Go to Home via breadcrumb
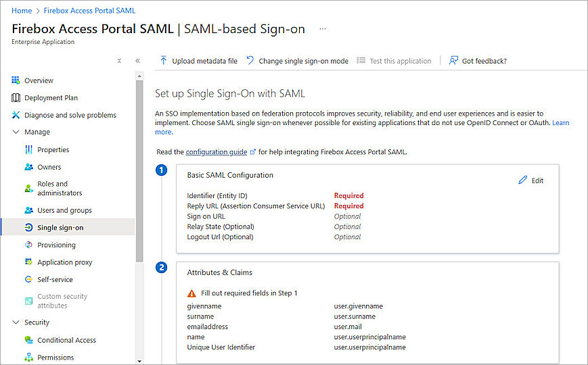Image resolution: width=588 pixels, height=365 pixels. (22, 11)
